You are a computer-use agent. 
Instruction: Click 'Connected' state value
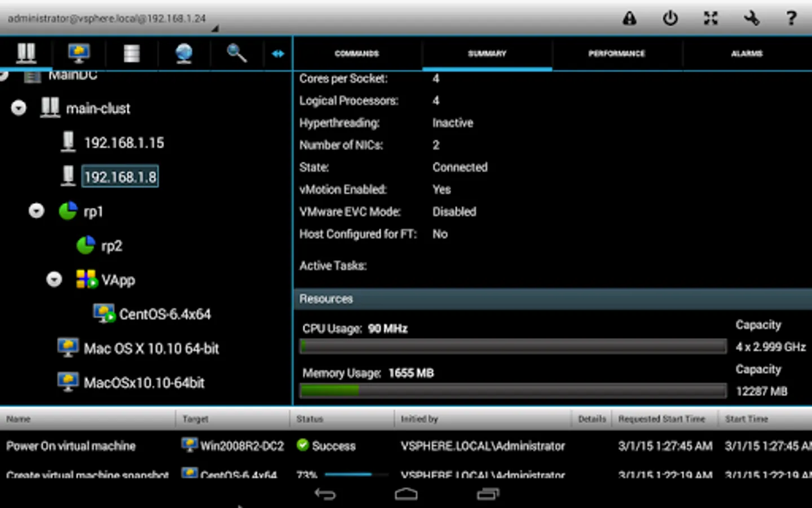pos(460,167)
